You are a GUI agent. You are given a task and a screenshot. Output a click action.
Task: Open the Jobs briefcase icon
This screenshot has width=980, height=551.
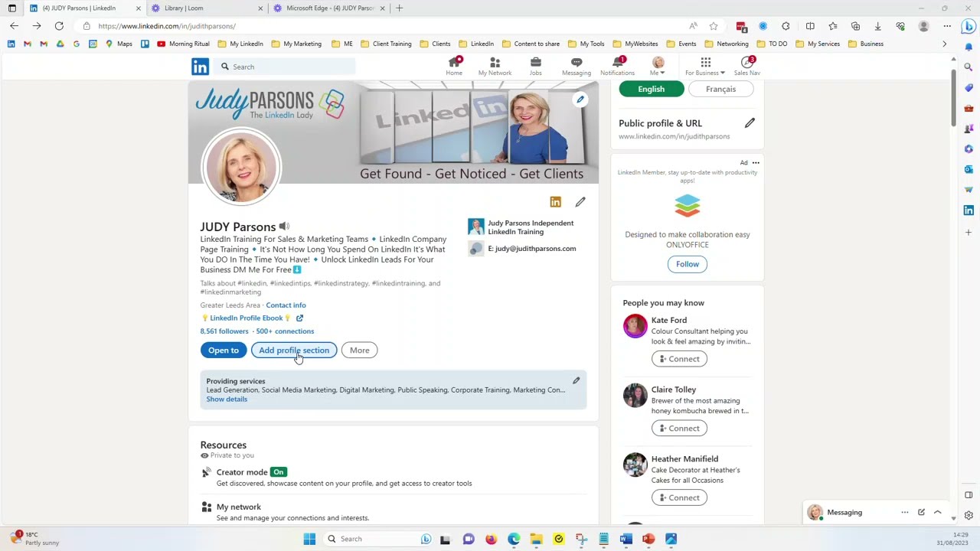[535, 66]
